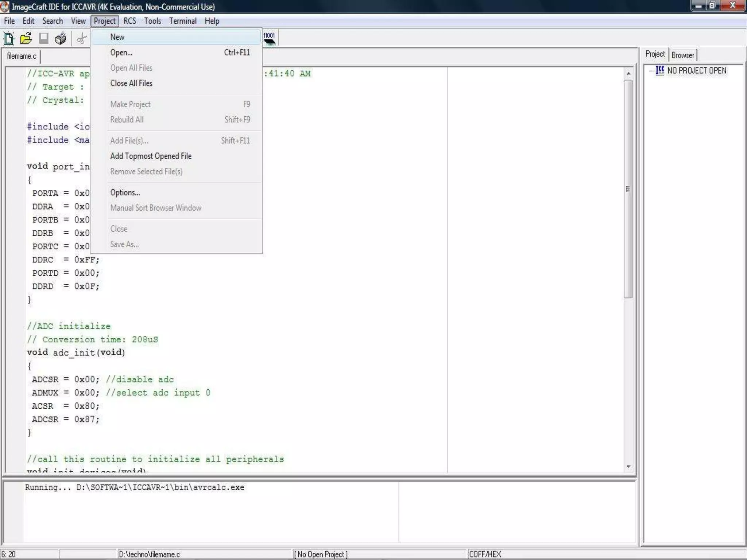Click editor scrollbar up arrow
The image size is (747, 560).
[x=628, y=74]
